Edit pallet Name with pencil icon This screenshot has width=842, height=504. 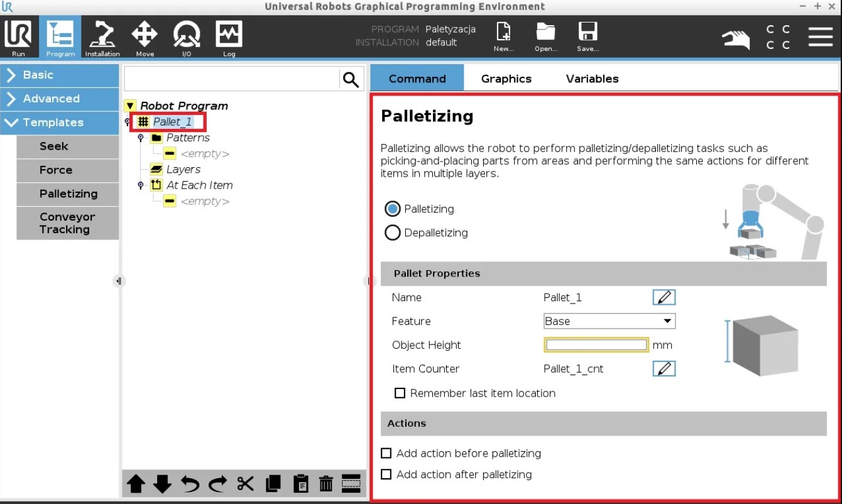click(x=664, y=297)
